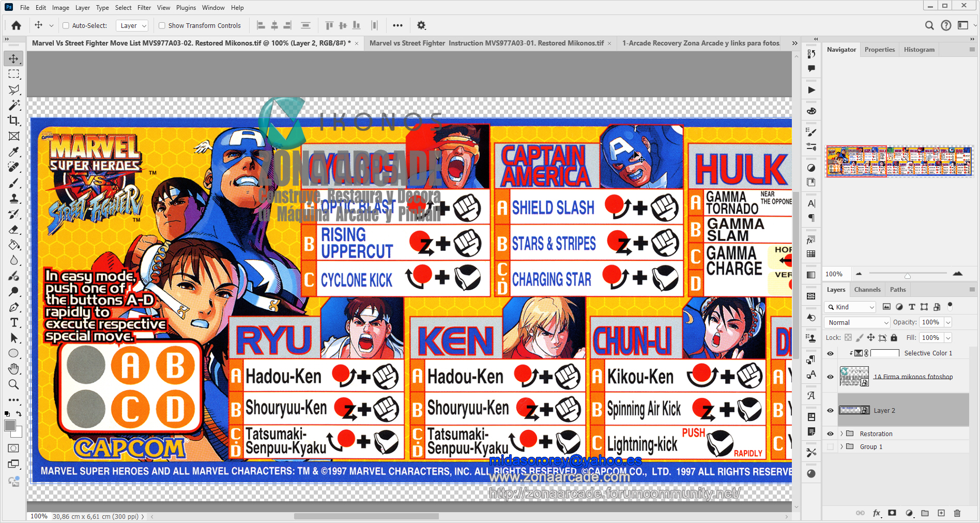Hide the Restoration group with its eye toggle
This screenshot has width=980, height=523.
tap(830, 434)
